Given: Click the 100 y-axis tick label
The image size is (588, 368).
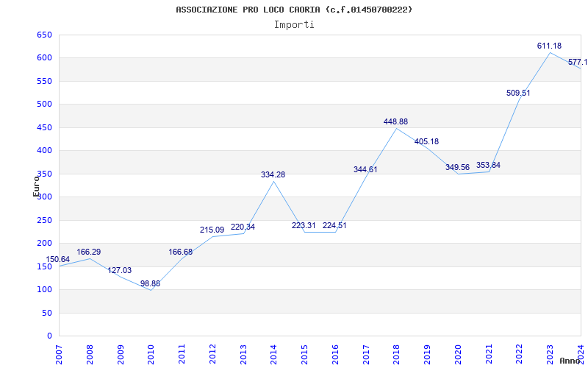Looking at the screenshot, I should click(x=44, y=289).
